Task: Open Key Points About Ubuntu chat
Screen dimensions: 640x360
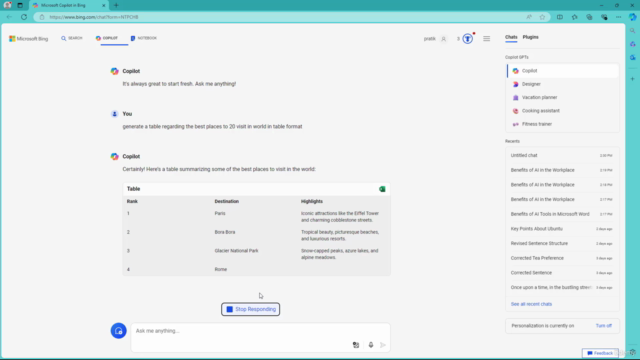Action: (562, 229)
